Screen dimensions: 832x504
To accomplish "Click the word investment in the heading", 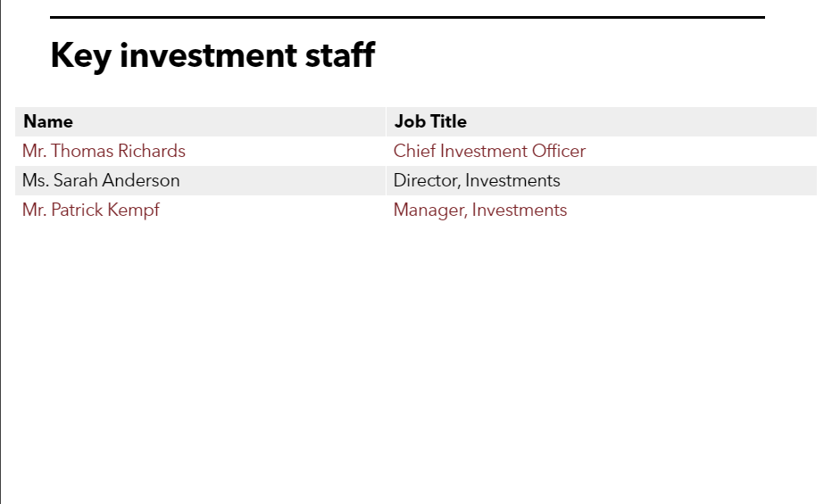I will coord(209,55).
